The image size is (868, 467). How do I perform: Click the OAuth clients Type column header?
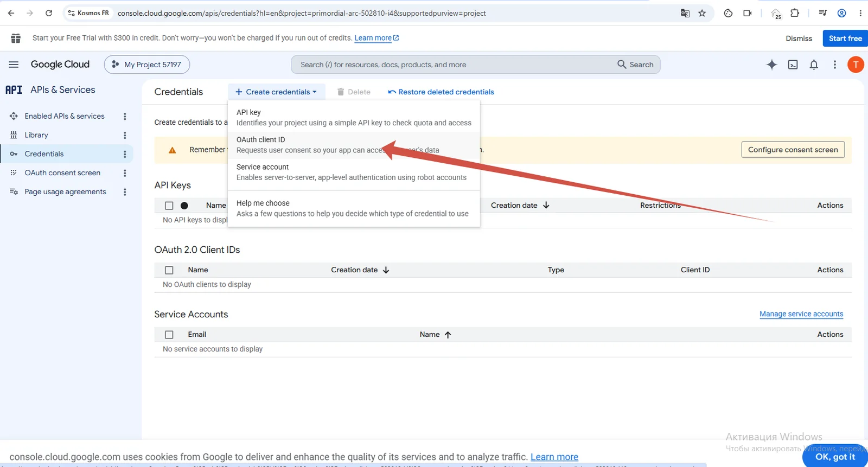click(x=556, y=270)
